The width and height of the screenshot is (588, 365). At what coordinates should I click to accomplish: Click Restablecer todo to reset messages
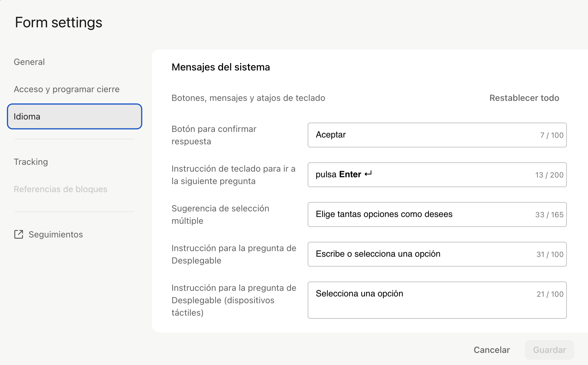[x=524, y=98]
